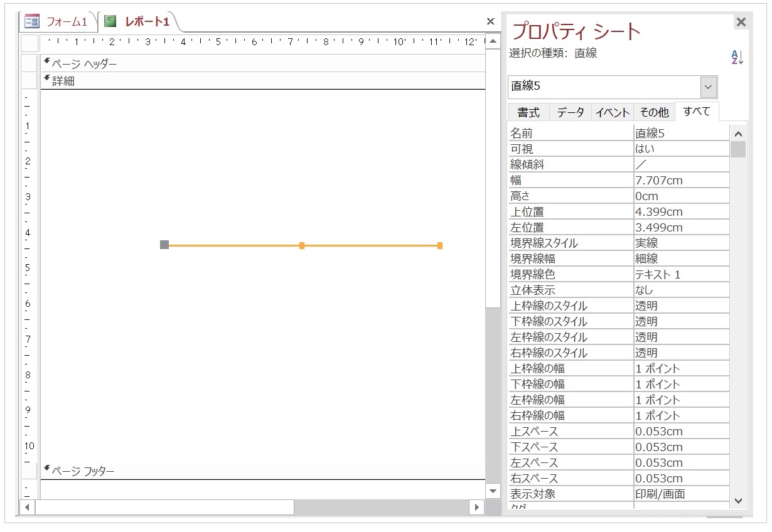This screenshot has width=772, height=532.
Task: Click the 上枠線の幅 value 1 ポイント
Action: [x=682, y=368]
